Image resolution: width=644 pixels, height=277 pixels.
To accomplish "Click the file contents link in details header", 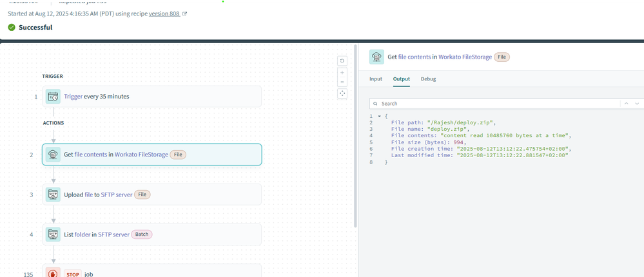I will coord(415,57).
